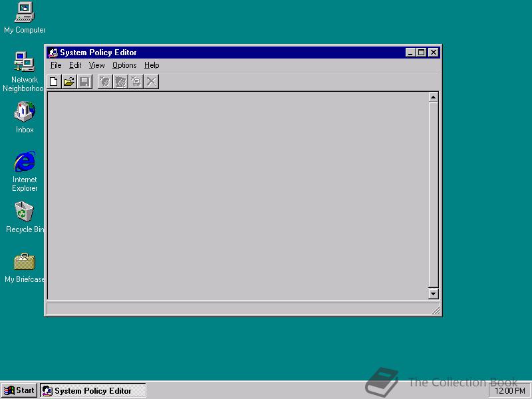Create a new policy file using the toolbar
Viewport: 532px width, 399px height.
click(54, 82)
